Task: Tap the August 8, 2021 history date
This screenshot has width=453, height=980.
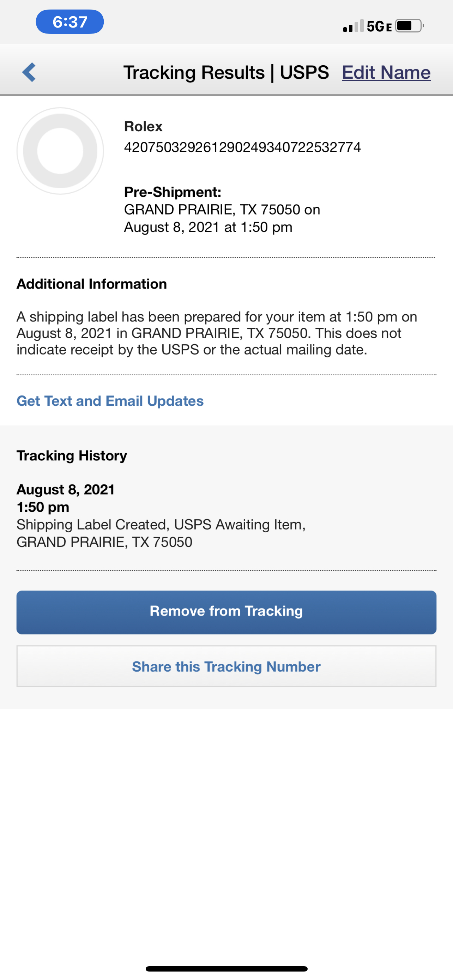Action: click(x=65, y=489)
